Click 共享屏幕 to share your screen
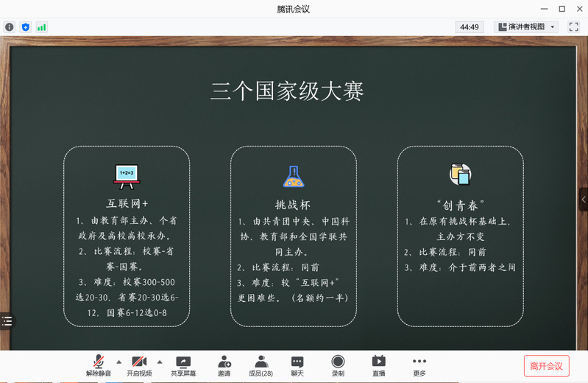Image resolution: width=588 pixels, height=383 pixels. pos(183,365)
